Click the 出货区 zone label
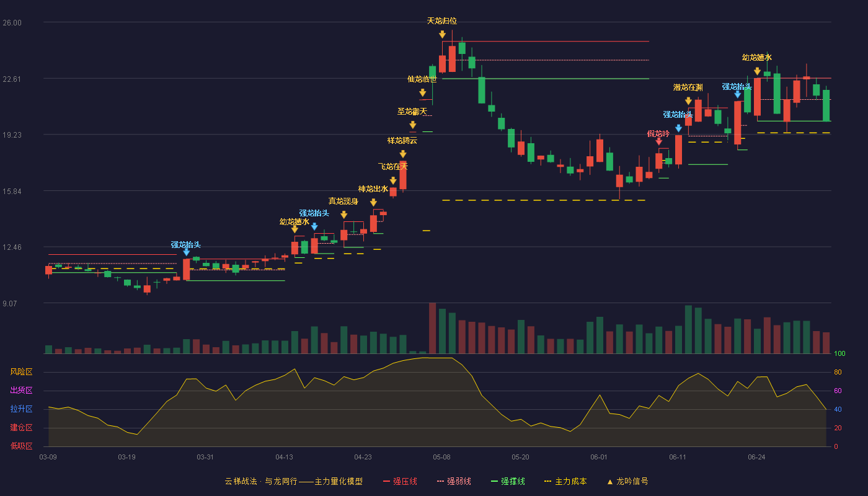This screenshot has height=496, width=868. click(x=21, y=391)
